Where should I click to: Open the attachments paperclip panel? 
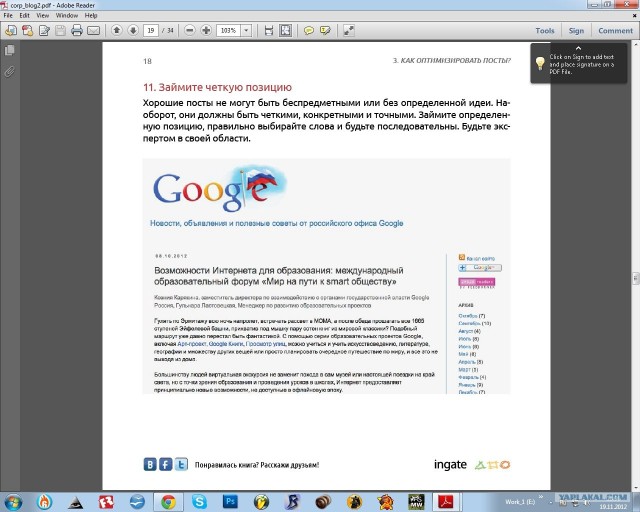[9, 71]
